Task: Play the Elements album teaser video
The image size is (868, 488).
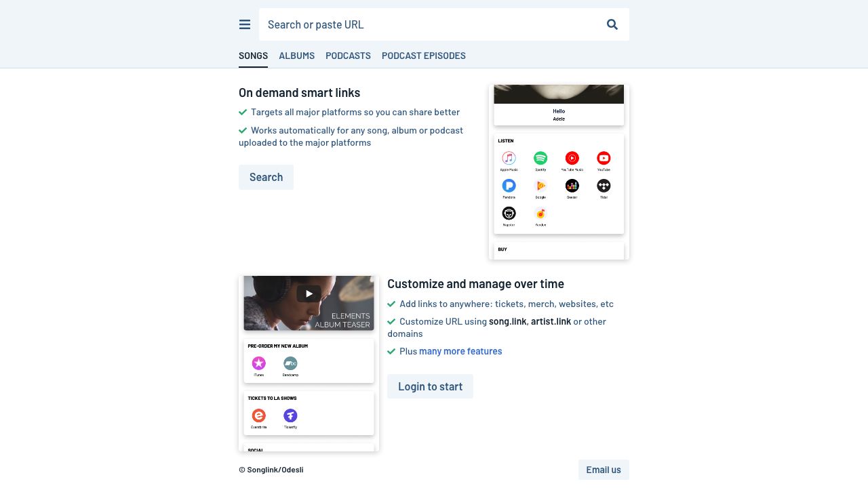Action: click(309, 293)
